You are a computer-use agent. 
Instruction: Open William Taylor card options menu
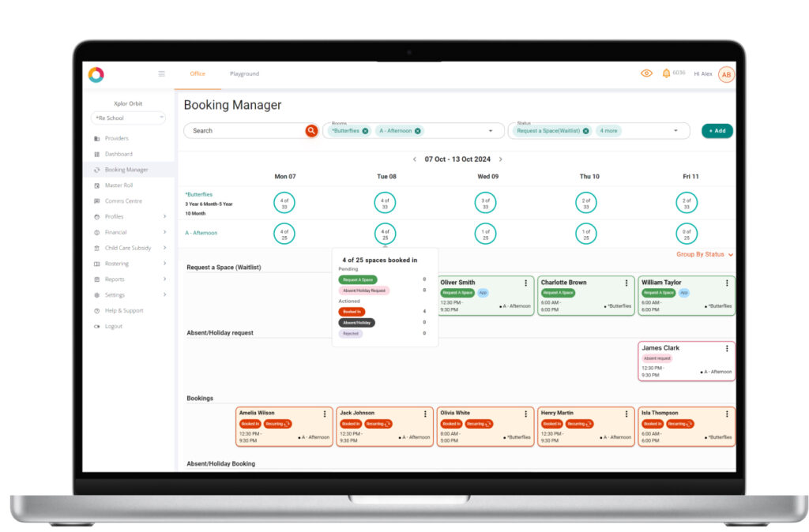727,283
